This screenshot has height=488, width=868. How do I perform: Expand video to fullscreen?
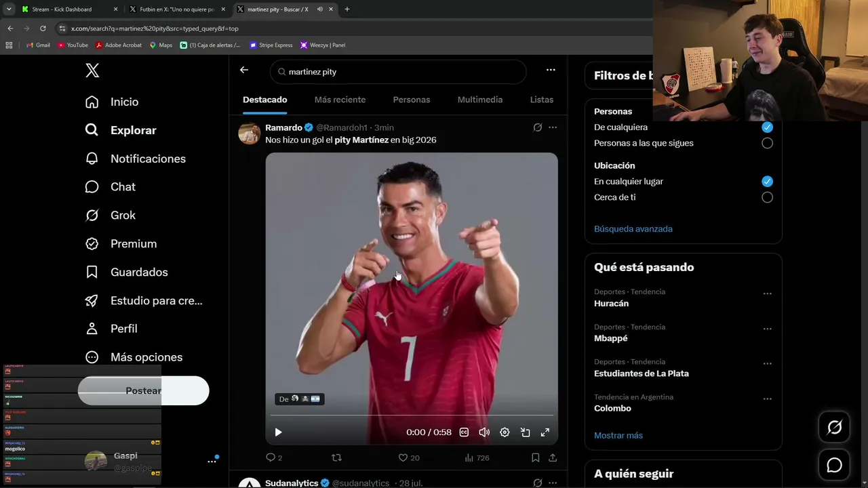(545, 432)
